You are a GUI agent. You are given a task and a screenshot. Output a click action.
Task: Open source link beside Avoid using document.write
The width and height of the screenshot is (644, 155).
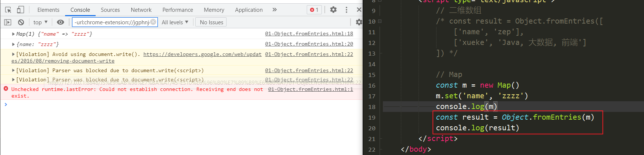(309, 54)
